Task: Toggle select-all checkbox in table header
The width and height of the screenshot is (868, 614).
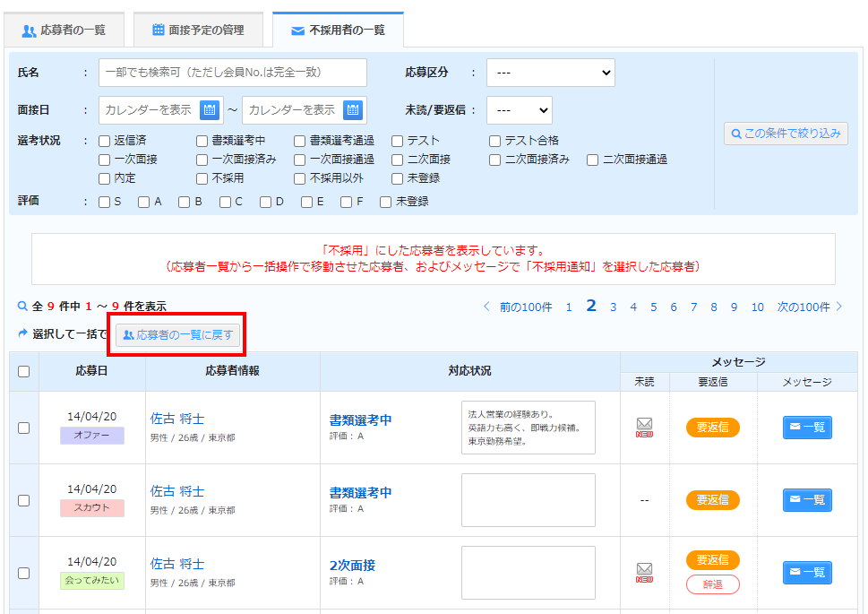Action: click(x=24, y=371)
